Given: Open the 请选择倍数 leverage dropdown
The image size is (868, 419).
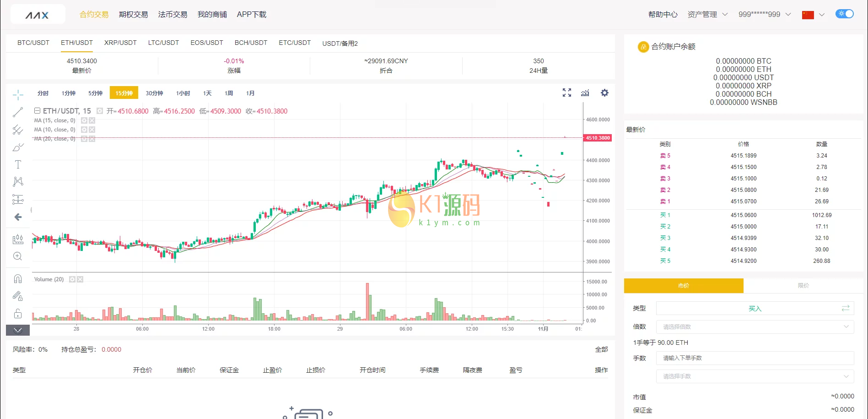Looking at the screenshot, I should pyautogui.click(x=755, y=326).
